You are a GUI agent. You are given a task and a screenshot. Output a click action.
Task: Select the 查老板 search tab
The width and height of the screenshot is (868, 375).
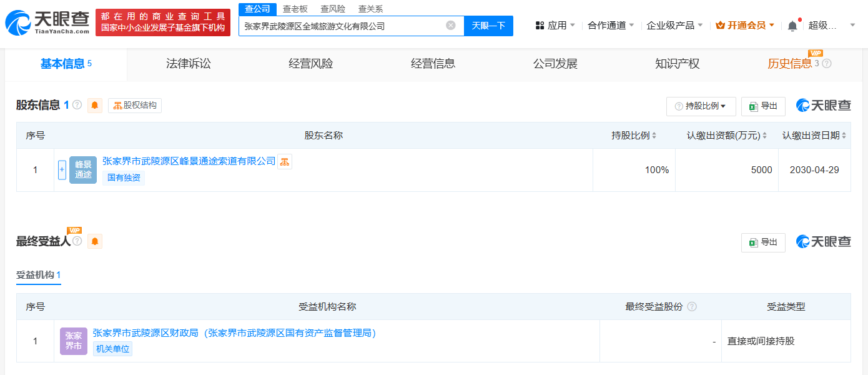[x=295, y=9]
